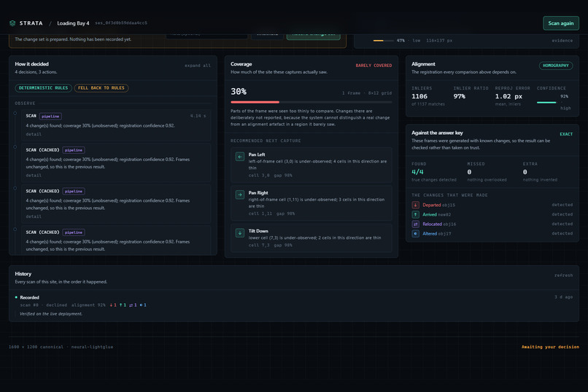Click the EXACT label in answer key panel
The image size is (588, 392).
(566, 134)
